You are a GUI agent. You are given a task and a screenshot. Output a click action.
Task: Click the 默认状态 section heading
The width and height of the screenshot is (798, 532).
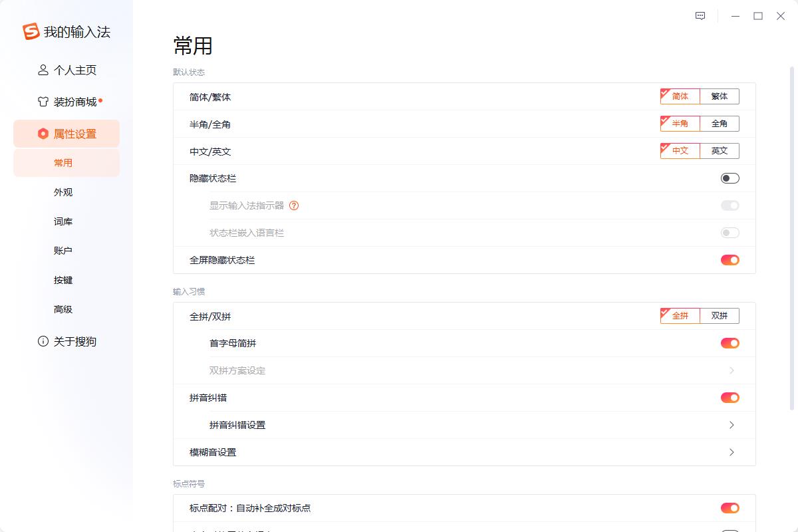[189, 72]
